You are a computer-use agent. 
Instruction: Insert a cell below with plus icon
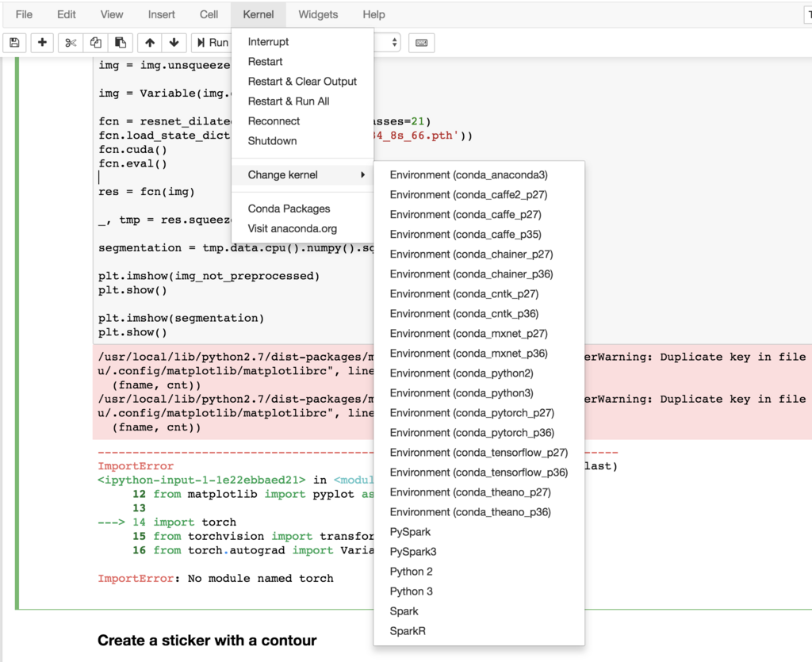click(42, 43)
